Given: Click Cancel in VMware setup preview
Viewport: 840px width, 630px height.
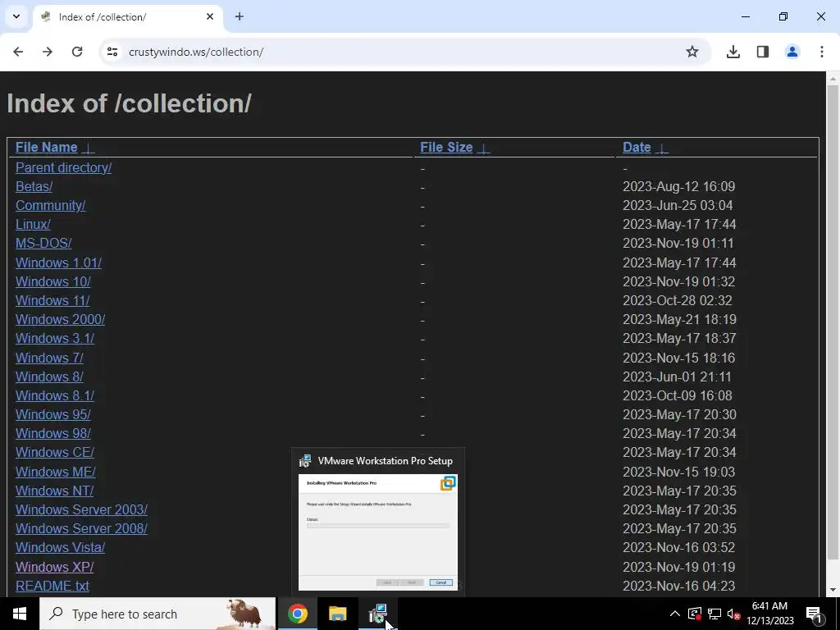Looking at the screenshot, I should (441, 582).
